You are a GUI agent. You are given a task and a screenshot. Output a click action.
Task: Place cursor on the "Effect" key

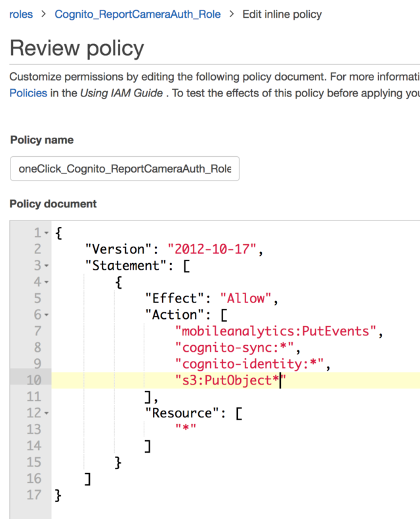click(x=175, y=299)
